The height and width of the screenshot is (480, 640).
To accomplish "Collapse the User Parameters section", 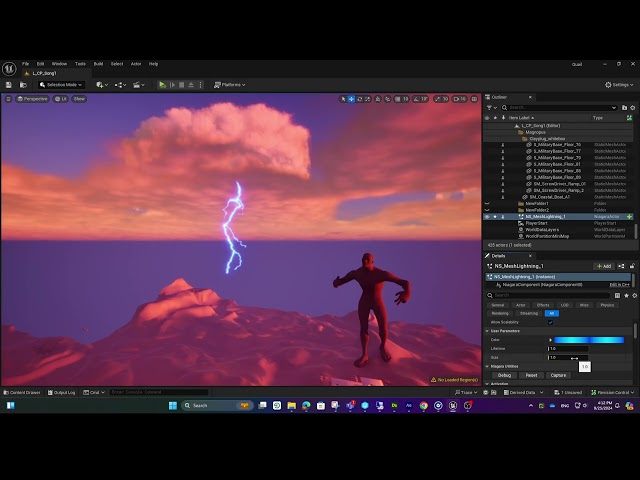I will [x=487, y=331].
